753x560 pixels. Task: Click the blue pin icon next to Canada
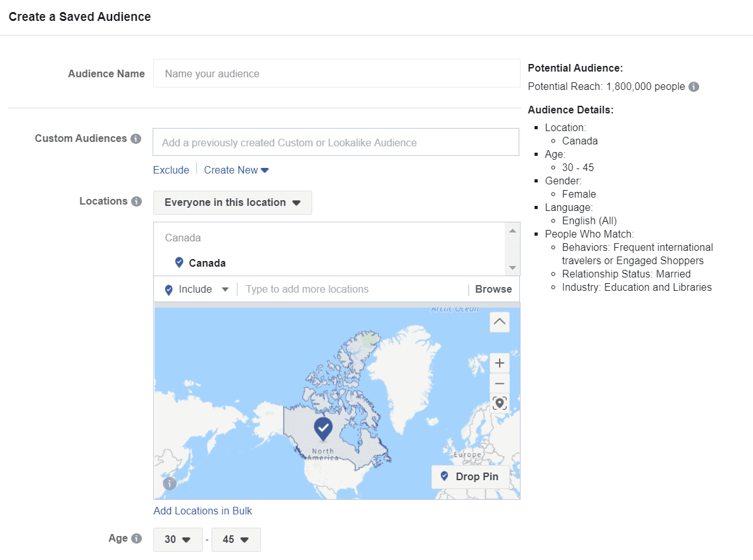coord(179,262)
